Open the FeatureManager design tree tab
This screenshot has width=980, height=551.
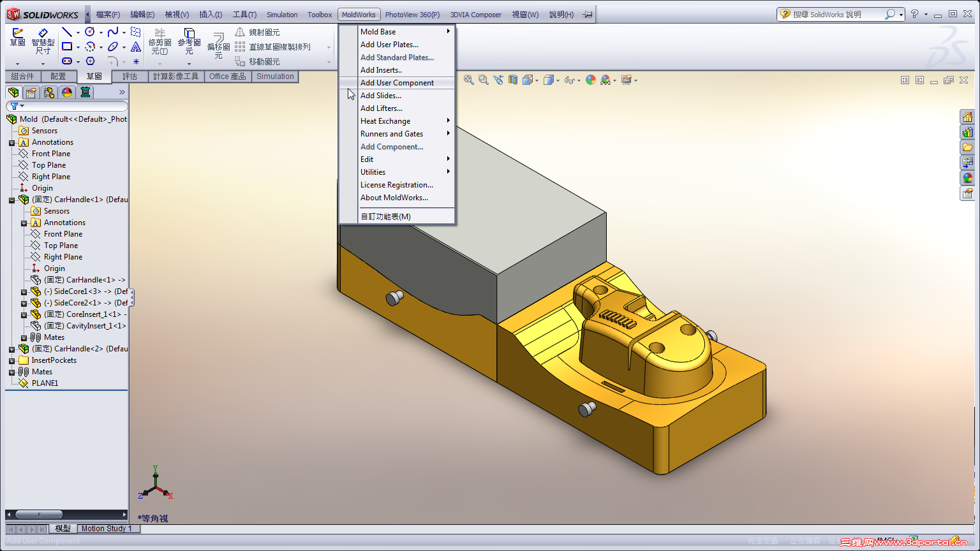[x=13, y=92]
